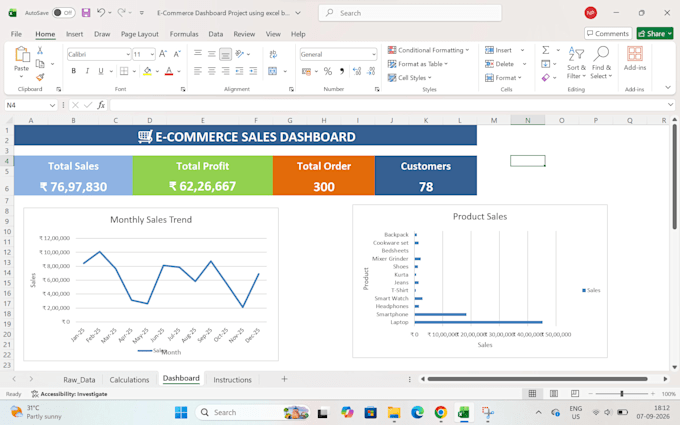Align text to center horizontally
Viewport: 680px width, 425px height.
(212, 71)
